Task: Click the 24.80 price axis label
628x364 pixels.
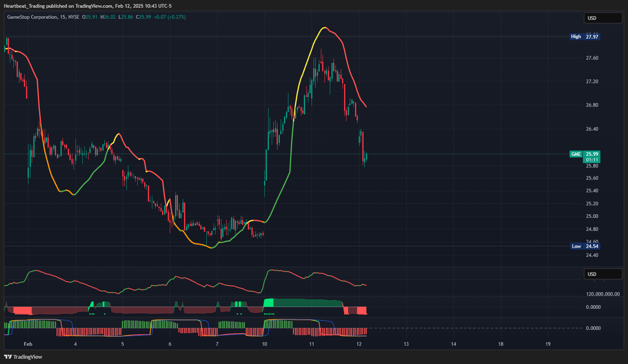Action: click(592, 229)
